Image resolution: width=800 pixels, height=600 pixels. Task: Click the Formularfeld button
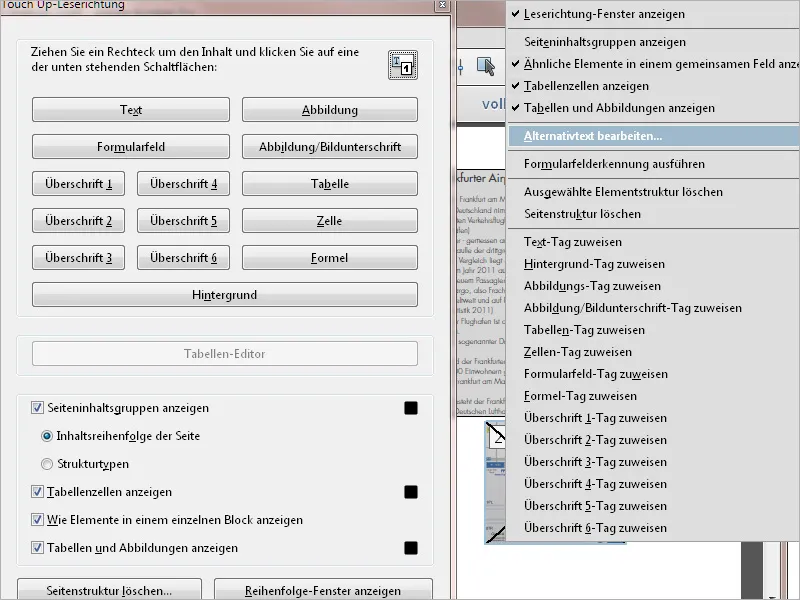(x=131, y=147)
